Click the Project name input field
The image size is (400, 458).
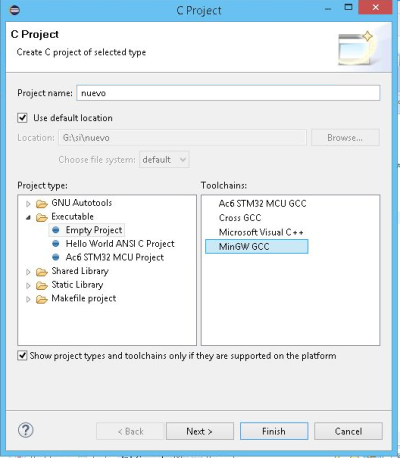pos(228,93)
